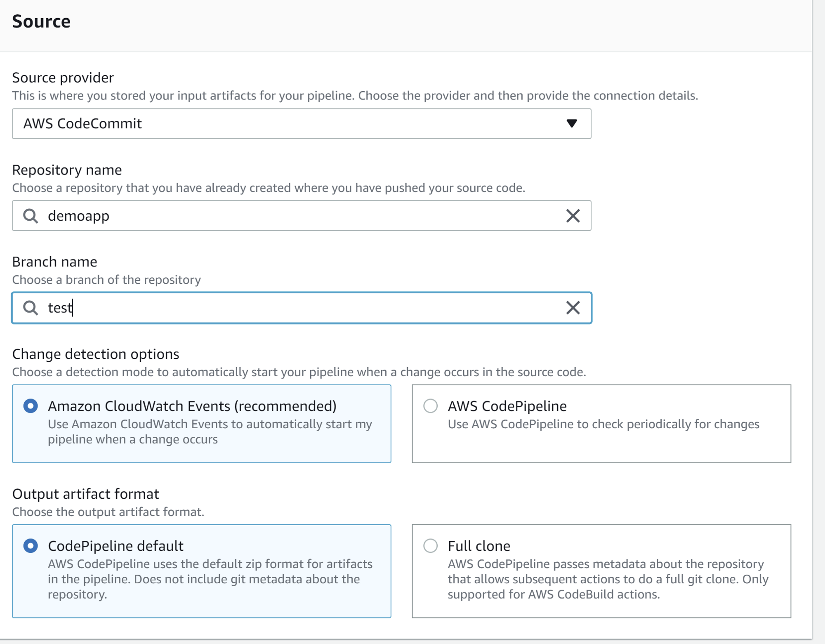The height and width of the screenshot is (644, 825).
Task: Click the Branch name label
Action: pos(54,262)
